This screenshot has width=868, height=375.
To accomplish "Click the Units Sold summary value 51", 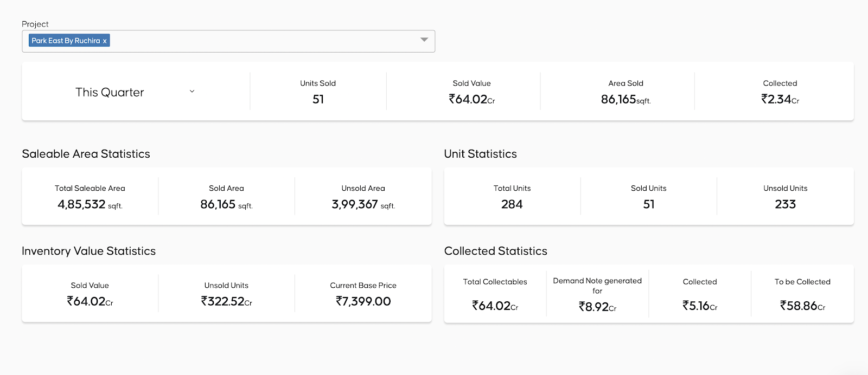I will click(x=318, y=99).
